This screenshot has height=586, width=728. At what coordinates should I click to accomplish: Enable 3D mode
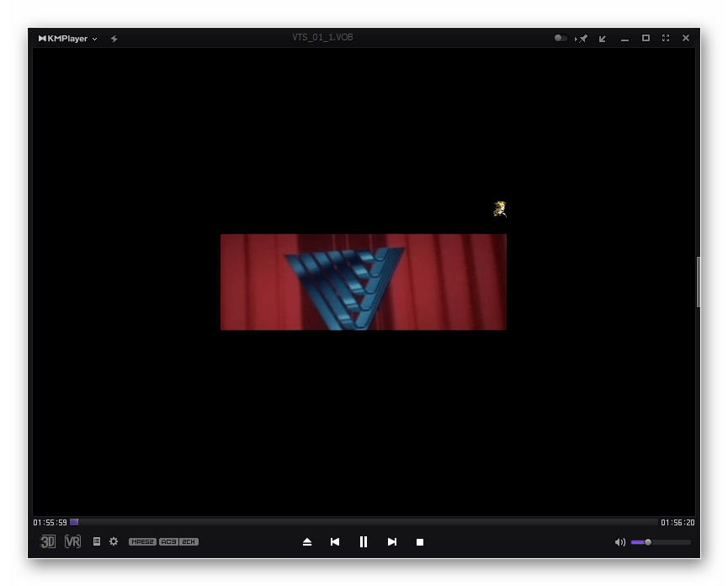(47, 541)
